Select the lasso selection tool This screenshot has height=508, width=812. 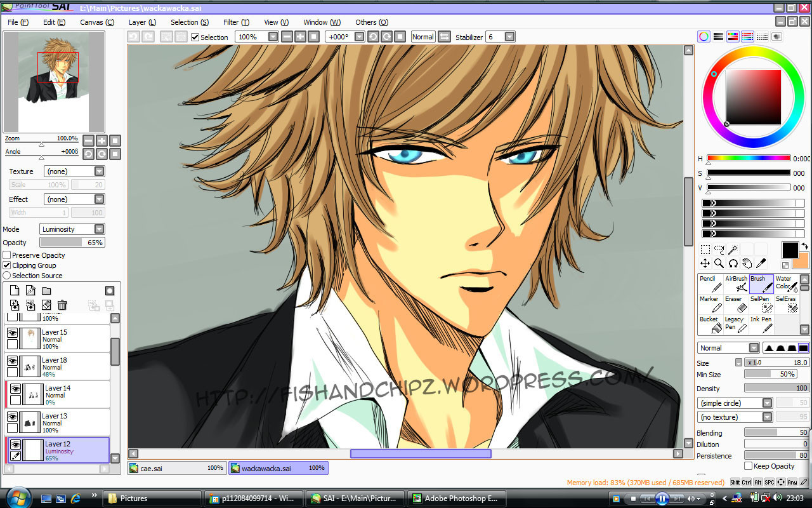(719, 250)
